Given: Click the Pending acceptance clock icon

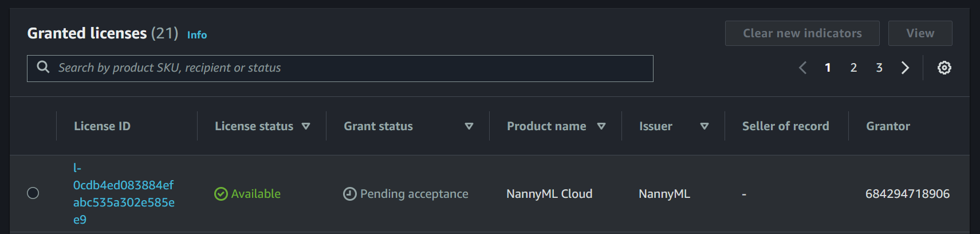Looking at the screenshot, I should [349, 194].
